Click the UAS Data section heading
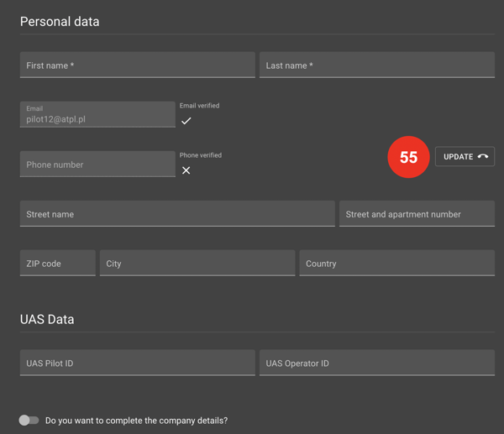504x434 pixels. pyautogui.click(x=47, y=320)
